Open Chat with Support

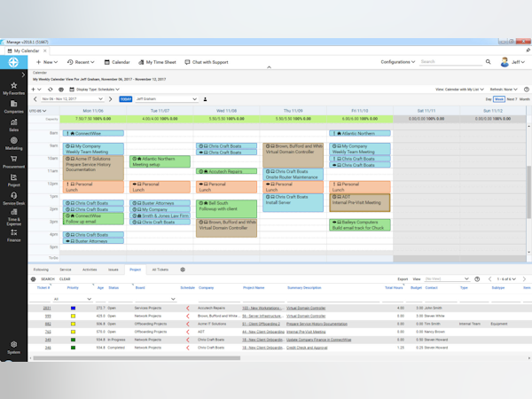tap(207, 62)
